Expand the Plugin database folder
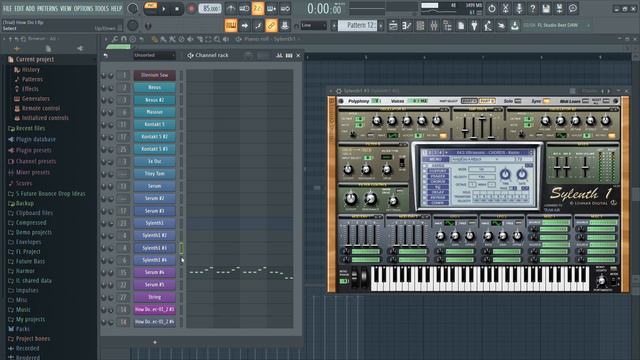 coord(36,140)
